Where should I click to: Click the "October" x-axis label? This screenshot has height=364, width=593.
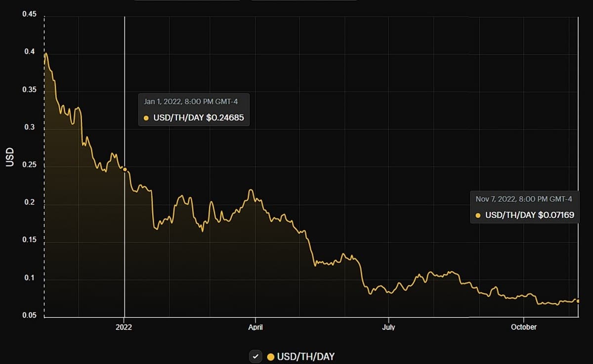(x=524, y=327)
